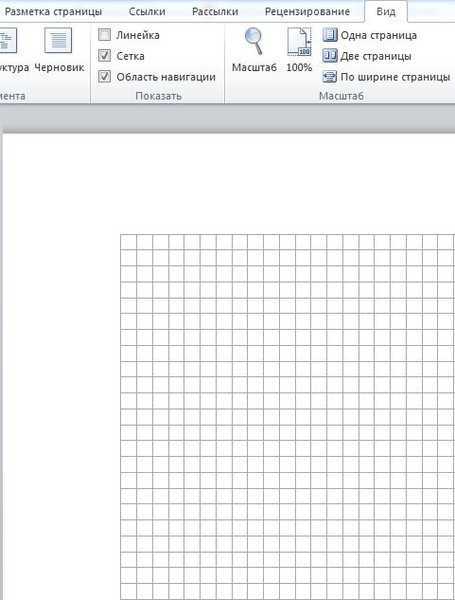Open the Масштаб magnifier zoom dialog
The image size is (455, 600).
tap(253, 41)
